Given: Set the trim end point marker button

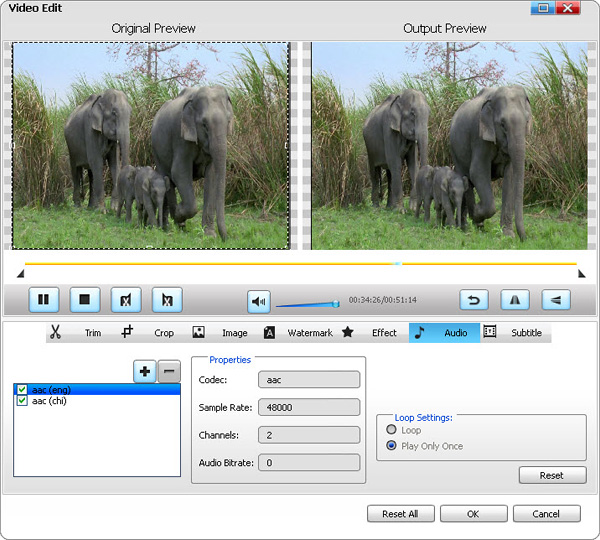Looking at the screenshot, I should click(167, 300).
